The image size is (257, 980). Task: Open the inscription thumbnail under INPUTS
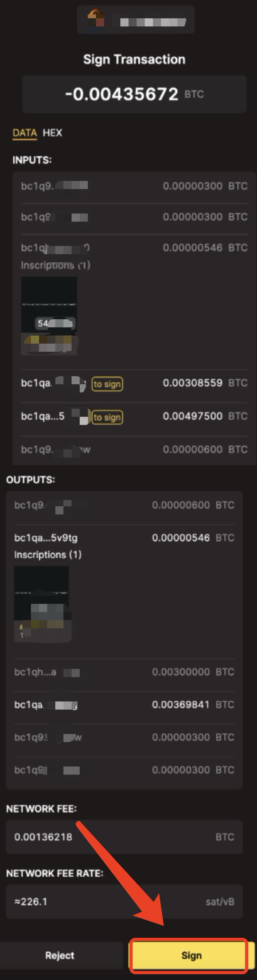[49, 316]
